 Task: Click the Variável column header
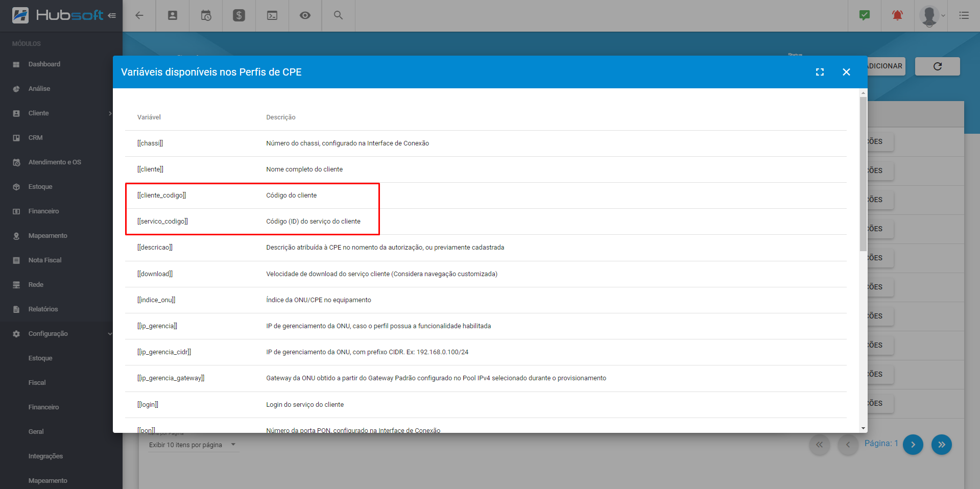click(149, 117)
